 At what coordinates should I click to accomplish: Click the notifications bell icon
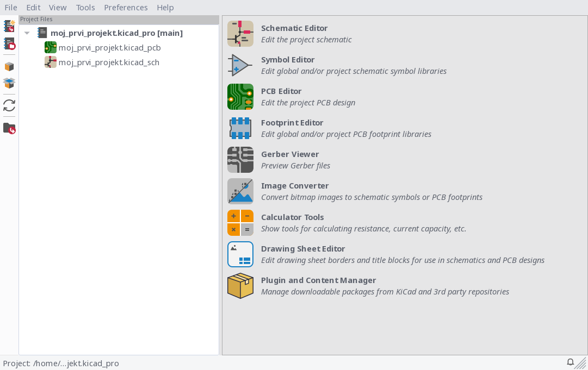pos(570,362)
